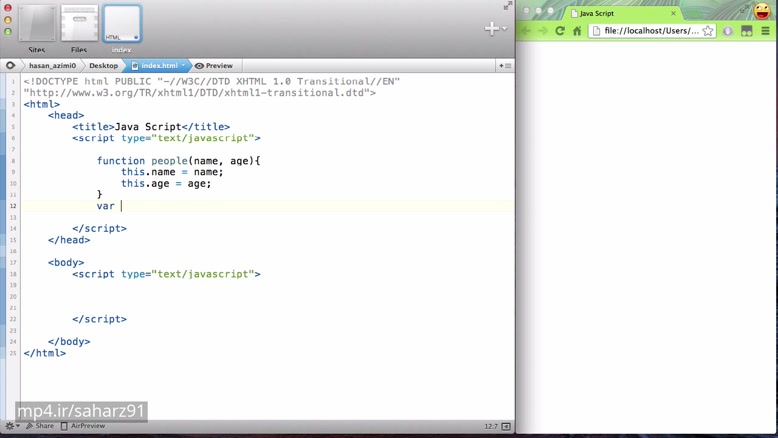Switch to the Preview tab
This screenshot has width=778, height=438.
click(214, 66)
